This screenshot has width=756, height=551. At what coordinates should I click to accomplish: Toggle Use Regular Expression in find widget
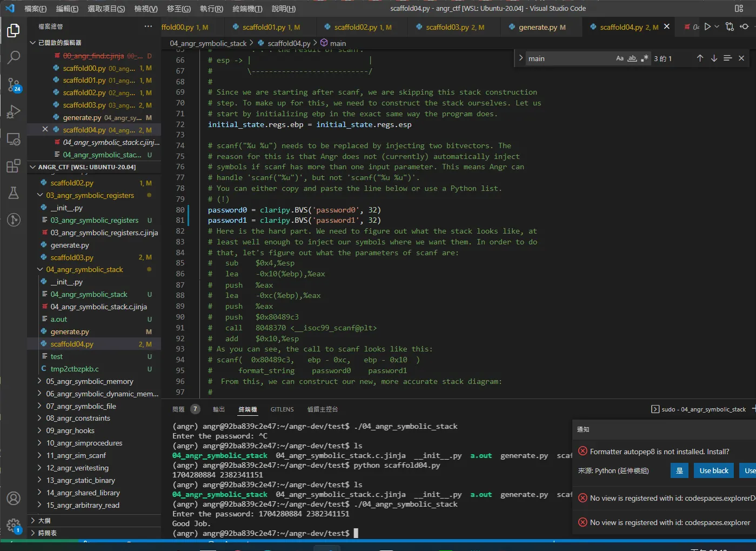(x=644, y=58)
